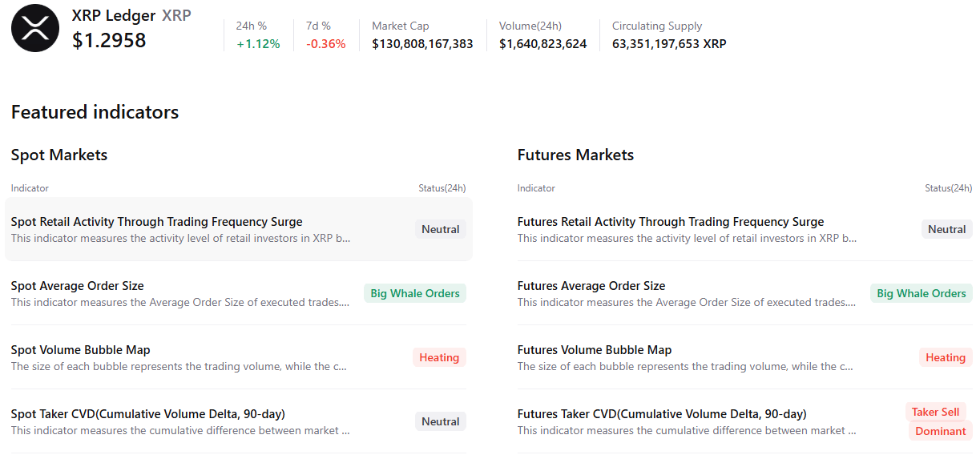The height and width of the screenshot is (455, 980).
Task: Click Indicator column header under Futures Markets
Action: pos(536,188)
